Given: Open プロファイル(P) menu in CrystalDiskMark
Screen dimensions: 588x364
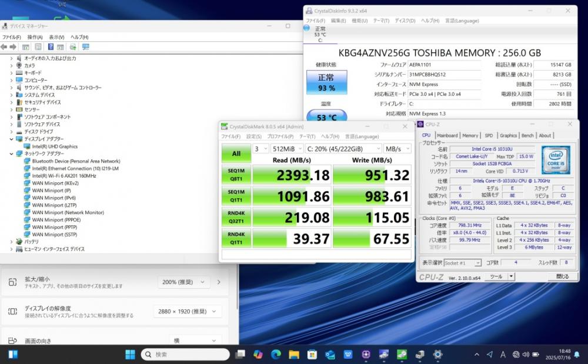Looking at the screenshot, I should pyautogui.click(x=280, y=136).
